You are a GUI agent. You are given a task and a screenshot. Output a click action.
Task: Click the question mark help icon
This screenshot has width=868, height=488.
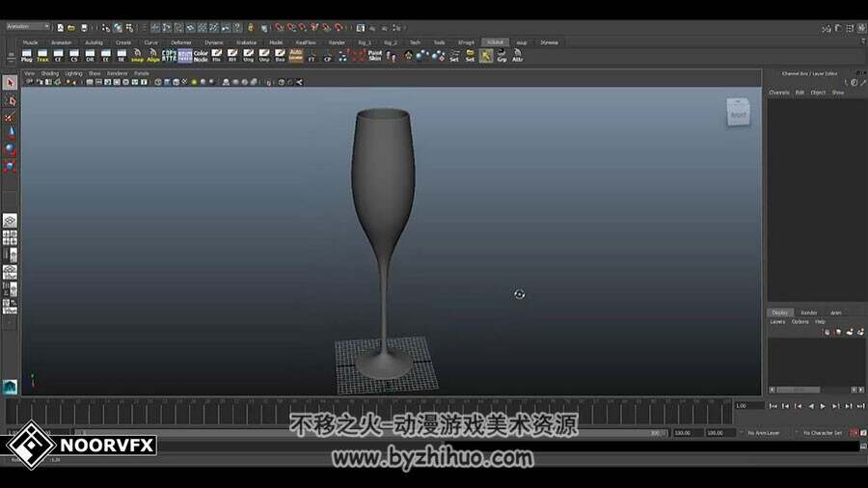coord(237,28)
